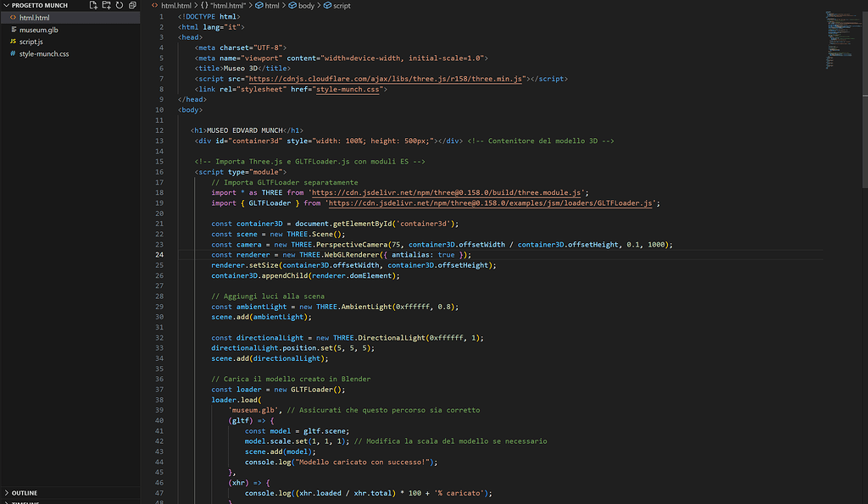
Task: Refresh the Explorer view
Action: coord(119,5)
